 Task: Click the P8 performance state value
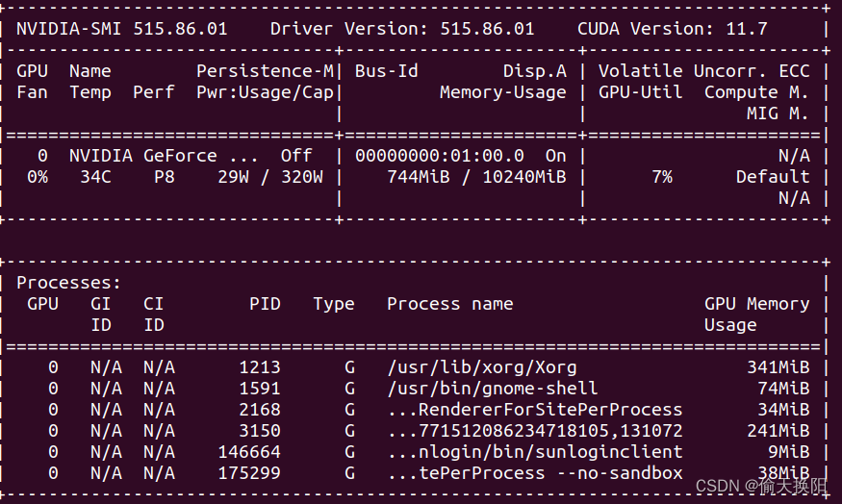(x=165, y=177)
